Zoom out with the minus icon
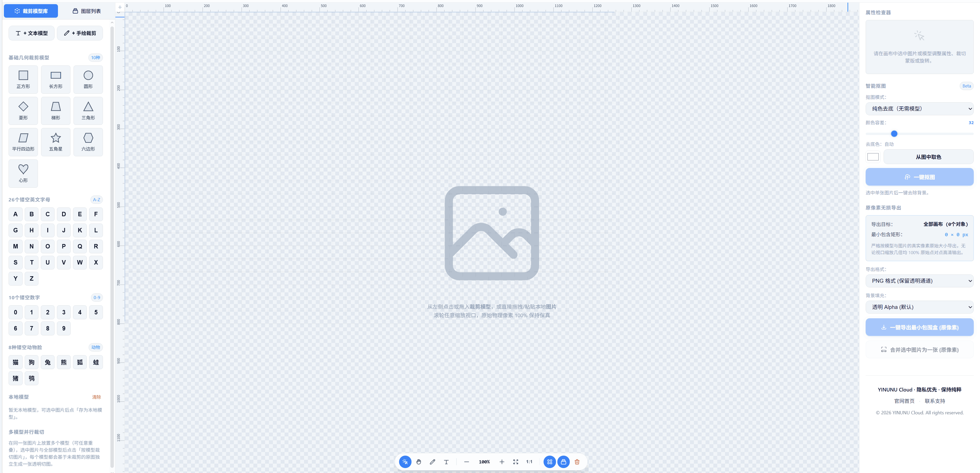Image resolution: width=980 pixels, height=473 pixels. point(466,462)
